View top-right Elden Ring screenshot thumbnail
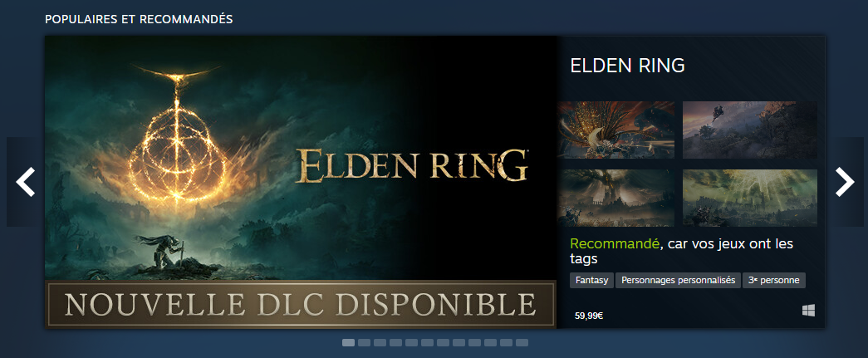 749,130
